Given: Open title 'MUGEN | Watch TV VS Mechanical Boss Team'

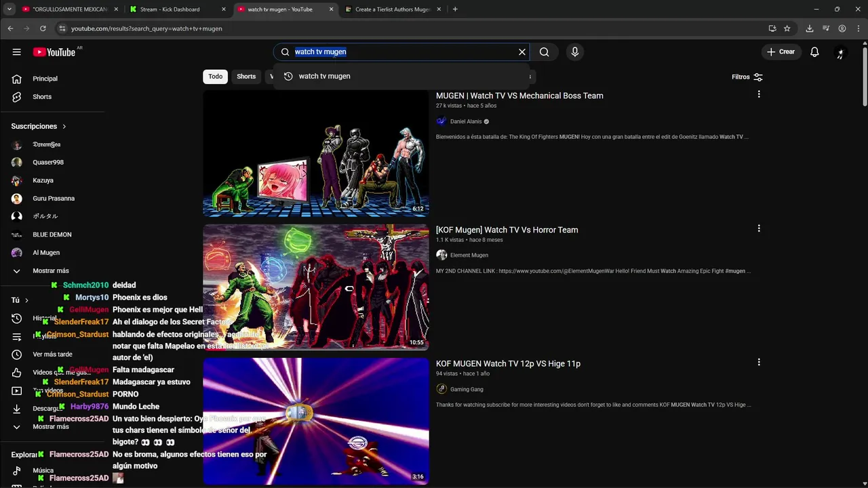Looking at the screenshot, I should pos(519,96).
